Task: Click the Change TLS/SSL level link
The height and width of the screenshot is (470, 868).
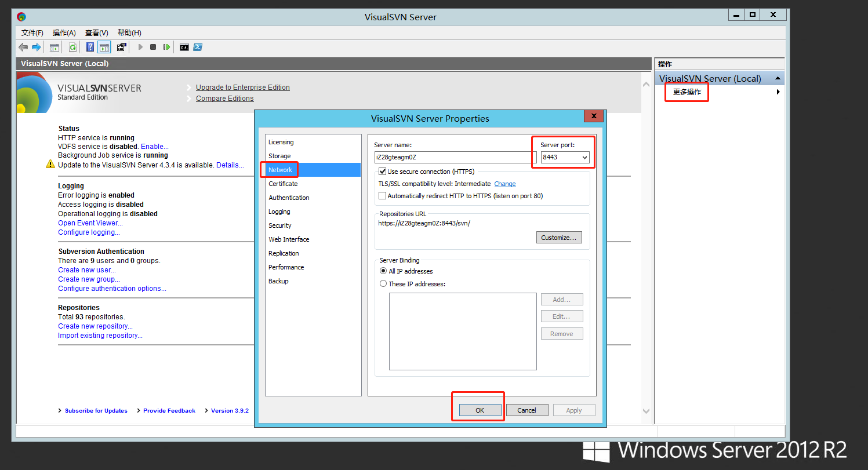Action: [505, 184]
